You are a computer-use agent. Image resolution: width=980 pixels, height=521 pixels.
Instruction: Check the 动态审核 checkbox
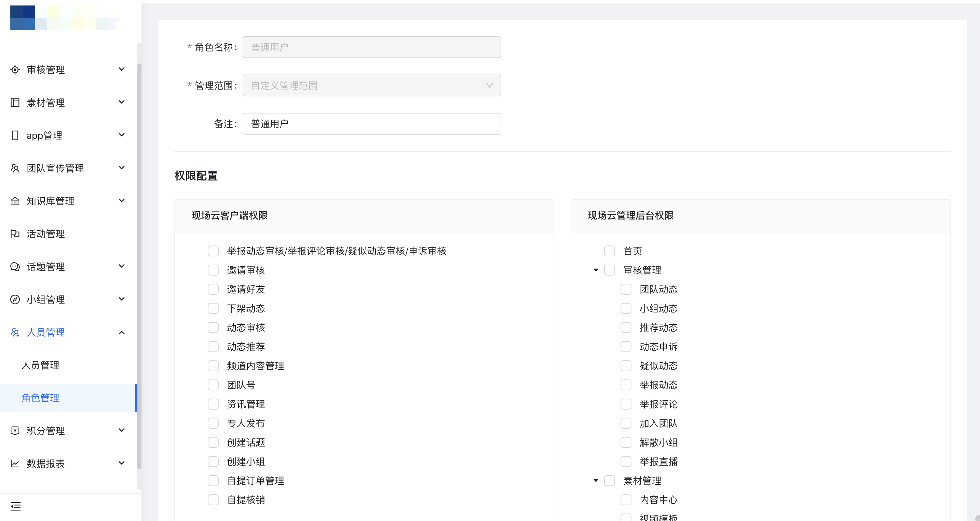(213, 328)
